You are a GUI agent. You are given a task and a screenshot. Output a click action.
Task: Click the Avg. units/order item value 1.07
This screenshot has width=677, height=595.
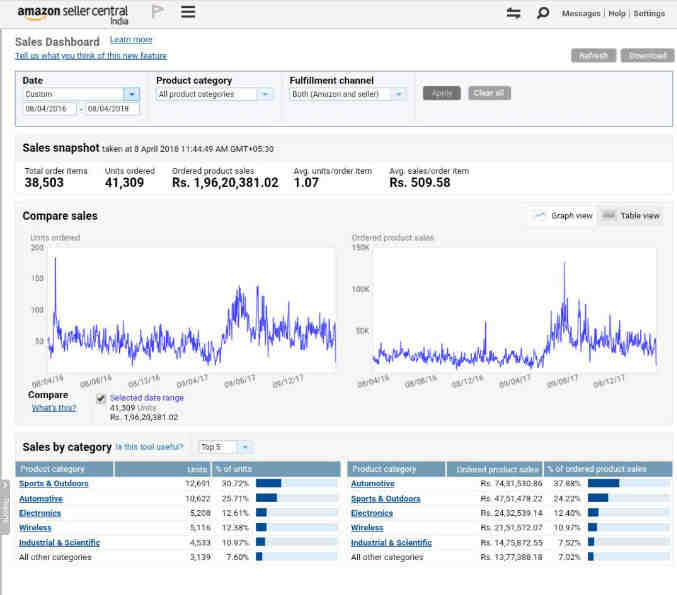[x=306, y=183]
